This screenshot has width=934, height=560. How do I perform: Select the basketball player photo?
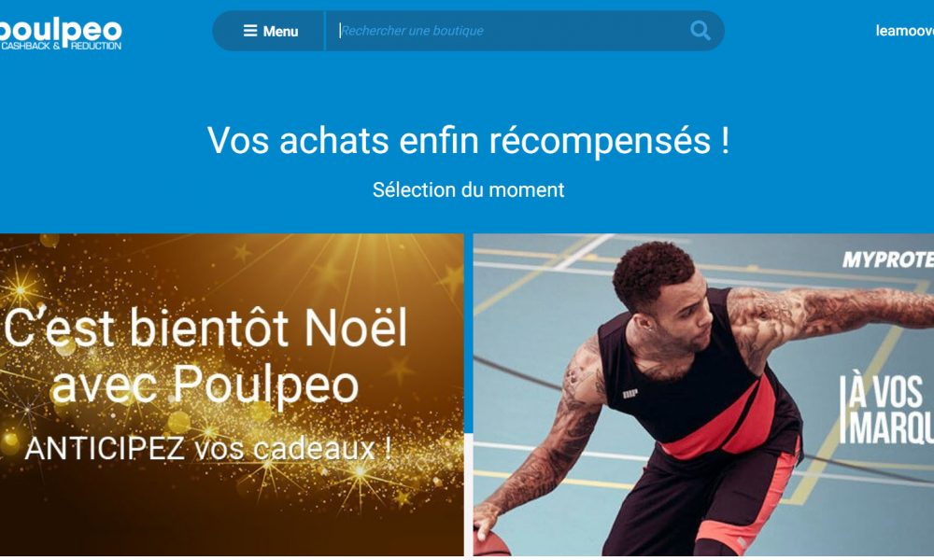tap(703, 395)
